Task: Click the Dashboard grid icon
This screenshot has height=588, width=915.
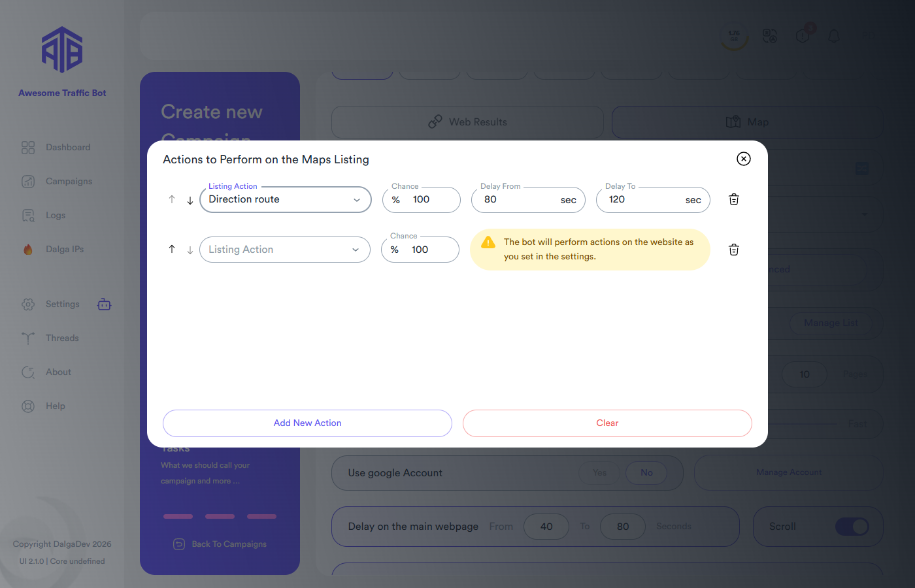Action: pos(28,148)
